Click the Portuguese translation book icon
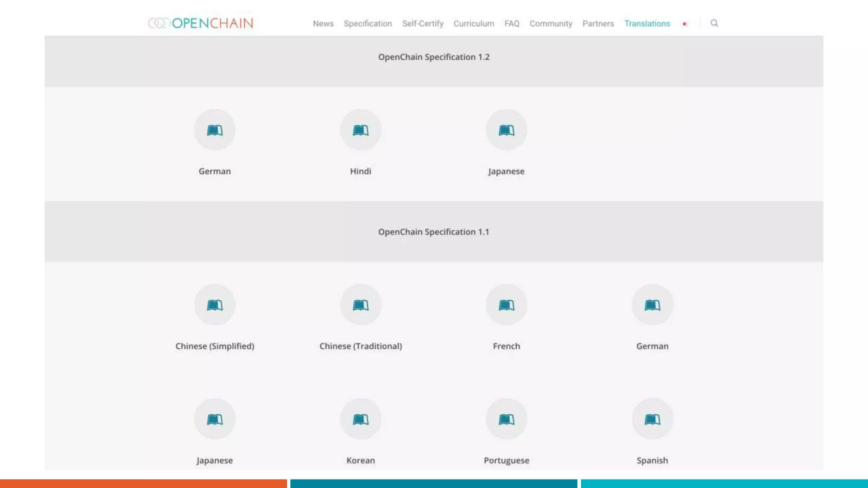 (506, 419)
